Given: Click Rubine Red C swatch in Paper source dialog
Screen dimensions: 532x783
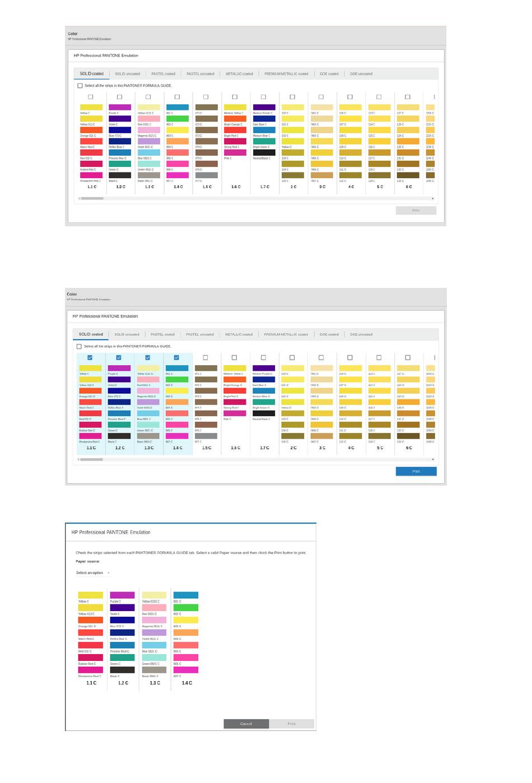Looking at the screenshot, I should pyautogui.click(x=91, y=658).
